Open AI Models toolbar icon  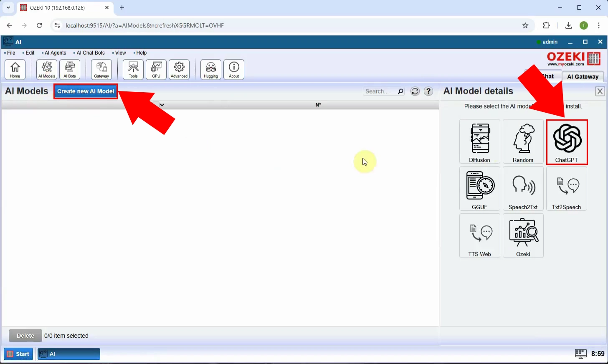(x=47, y=69)
